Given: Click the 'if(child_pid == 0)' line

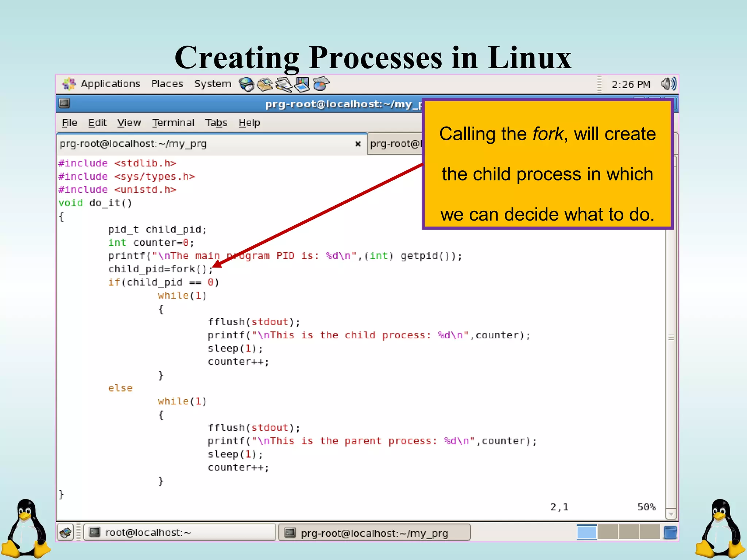Looking at the screenshot, I should [164, 282].
